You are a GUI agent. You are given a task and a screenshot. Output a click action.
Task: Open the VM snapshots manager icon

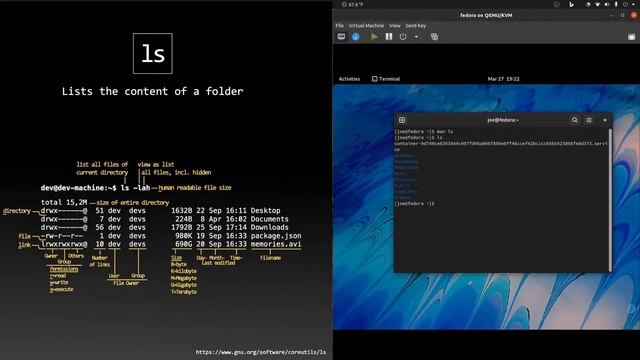click(x=434, y=37)
